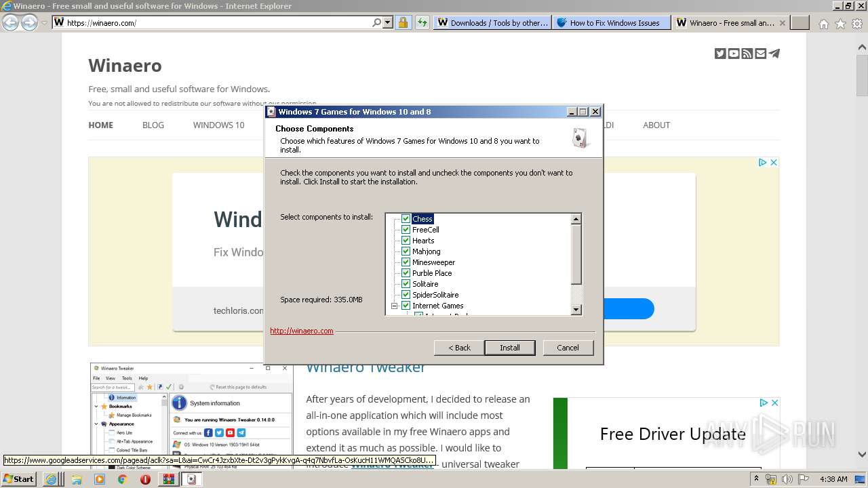Click the page scrollbar down arrow

862,455
